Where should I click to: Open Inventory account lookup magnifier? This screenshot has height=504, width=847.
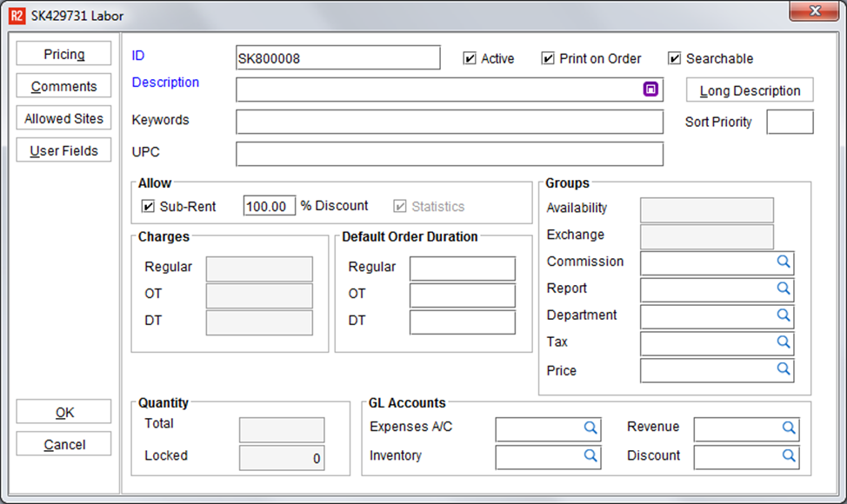(x=590, y=456)
